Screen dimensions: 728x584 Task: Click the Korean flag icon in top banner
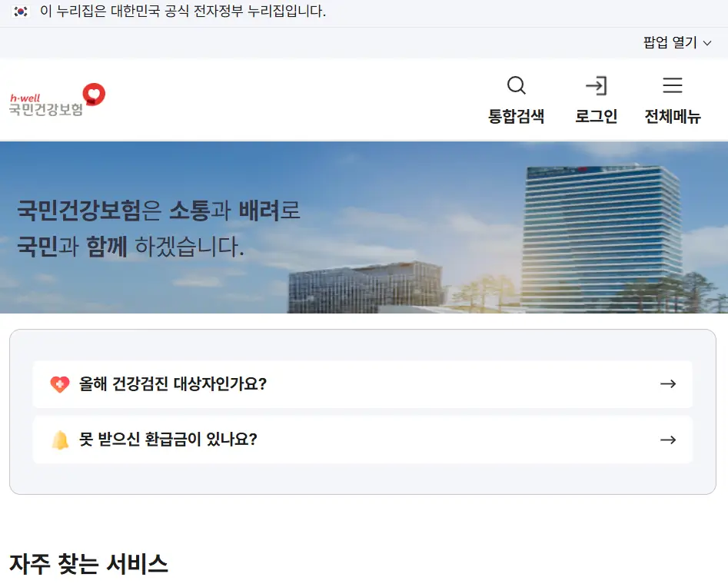tap(21, 11)
